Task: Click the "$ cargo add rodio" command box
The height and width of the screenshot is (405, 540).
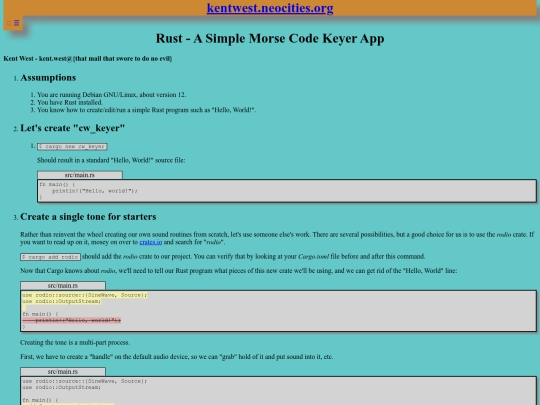Action: 50,257
